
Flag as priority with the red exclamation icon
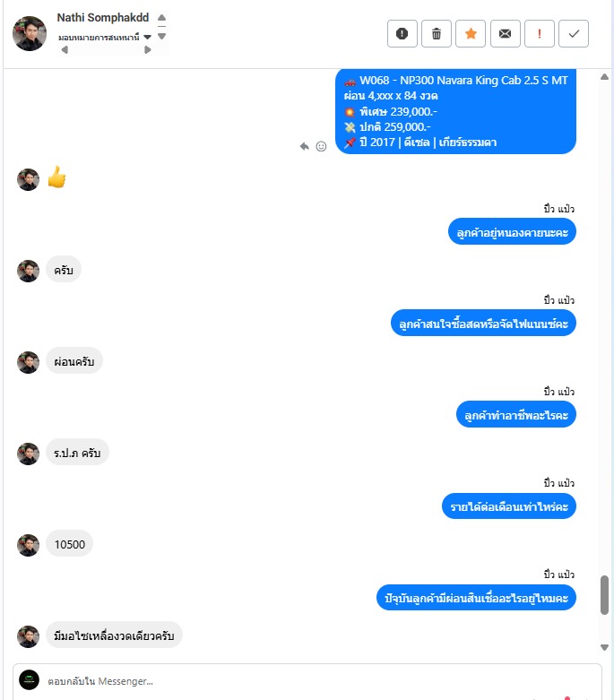coord(540,33)
